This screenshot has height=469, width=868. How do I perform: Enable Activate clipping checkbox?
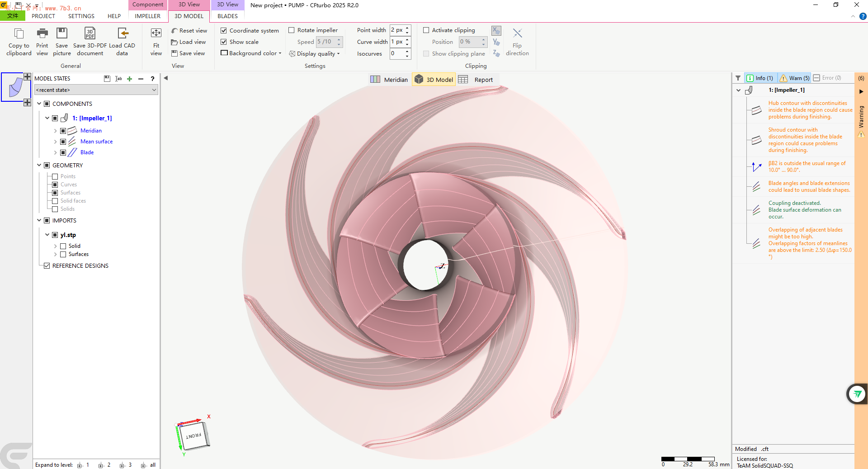pos(426,30)
